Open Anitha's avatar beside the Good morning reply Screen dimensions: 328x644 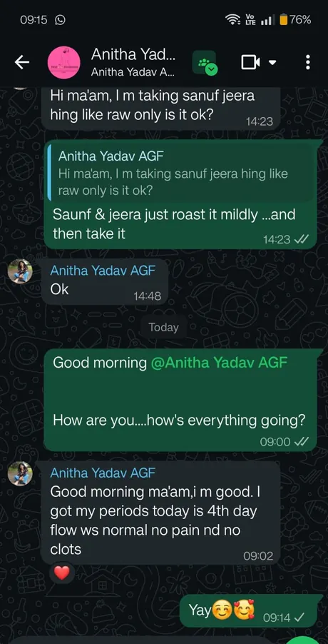click(x=20, y=473)
